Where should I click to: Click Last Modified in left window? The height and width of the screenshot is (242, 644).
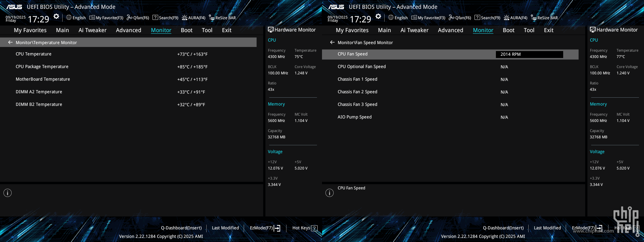pos(225,228)
